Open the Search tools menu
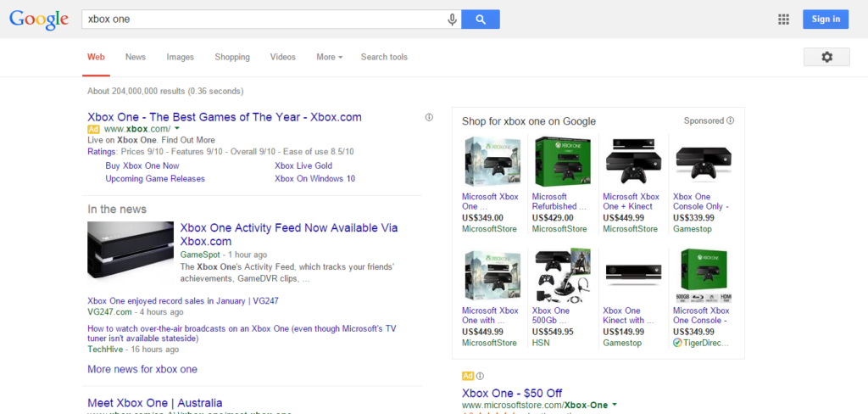 384,57
